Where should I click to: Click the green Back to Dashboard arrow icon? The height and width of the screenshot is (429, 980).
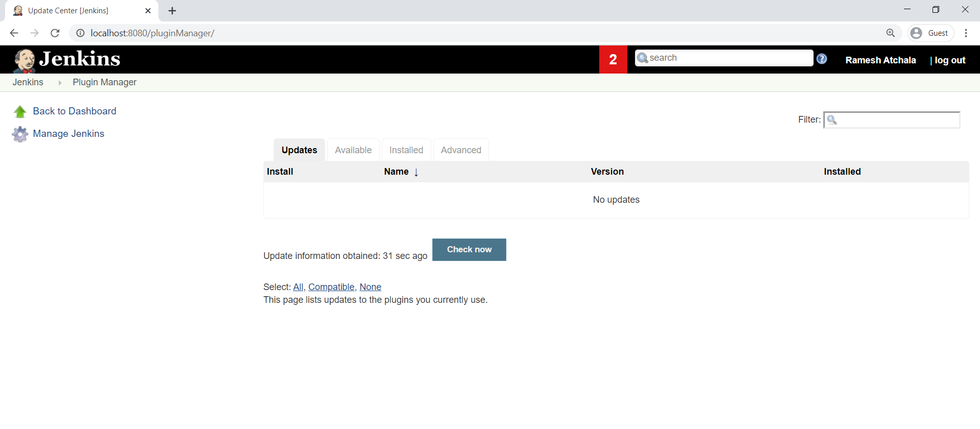coord(20,111)
